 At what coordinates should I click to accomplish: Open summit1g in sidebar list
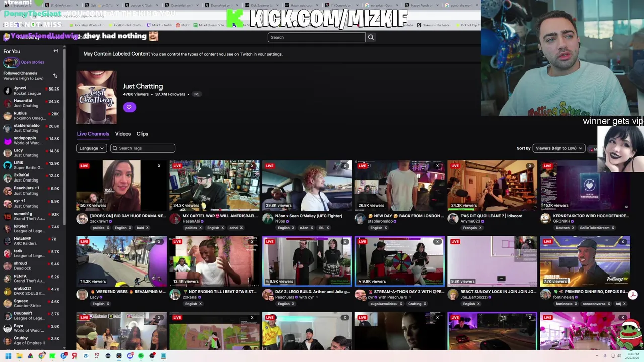[x=31, y=216]
